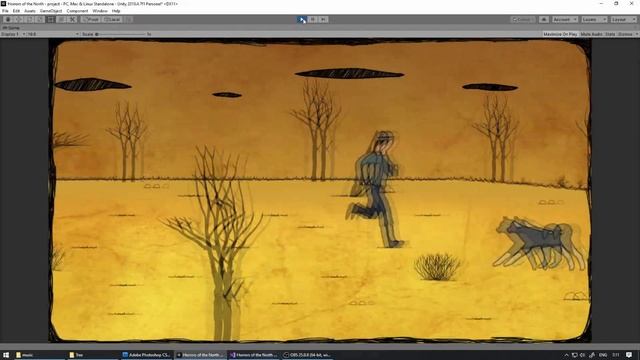Open the Component menu

click(77, 11)
